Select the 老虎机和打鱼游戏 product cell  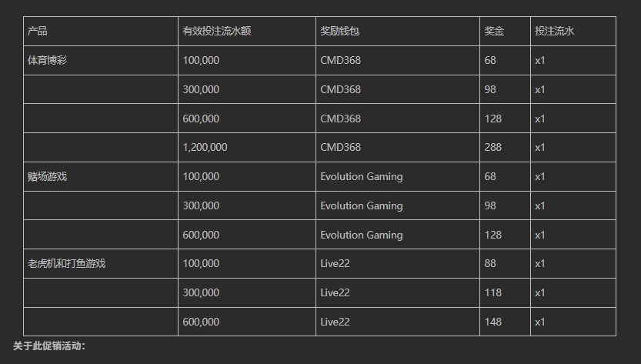tap(67, 263)
